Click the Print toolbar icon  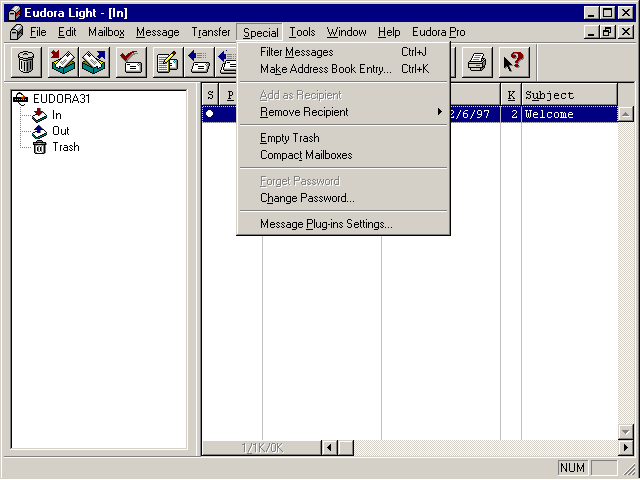coord(477,62)
